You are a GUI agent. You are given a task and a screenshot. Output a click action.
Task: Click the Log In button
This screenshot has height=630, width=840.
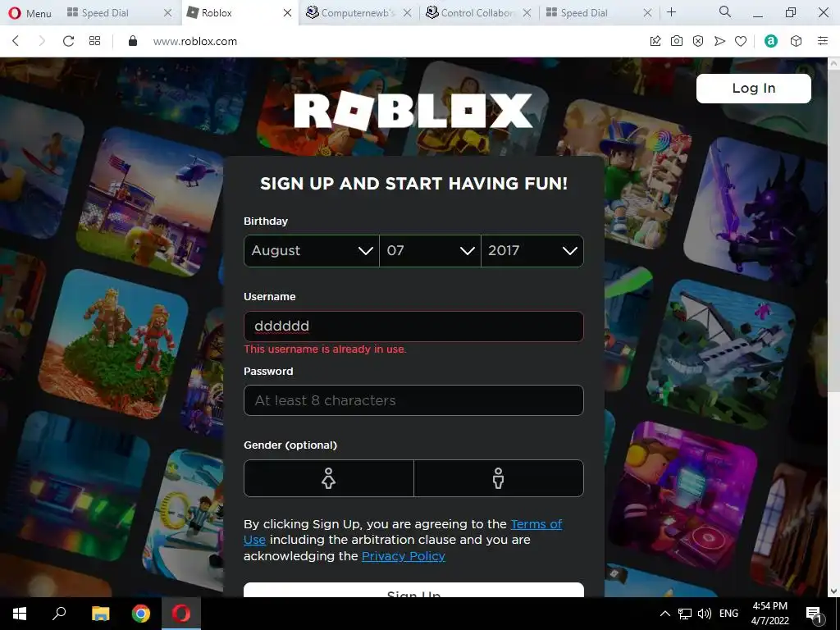point(754,89)
